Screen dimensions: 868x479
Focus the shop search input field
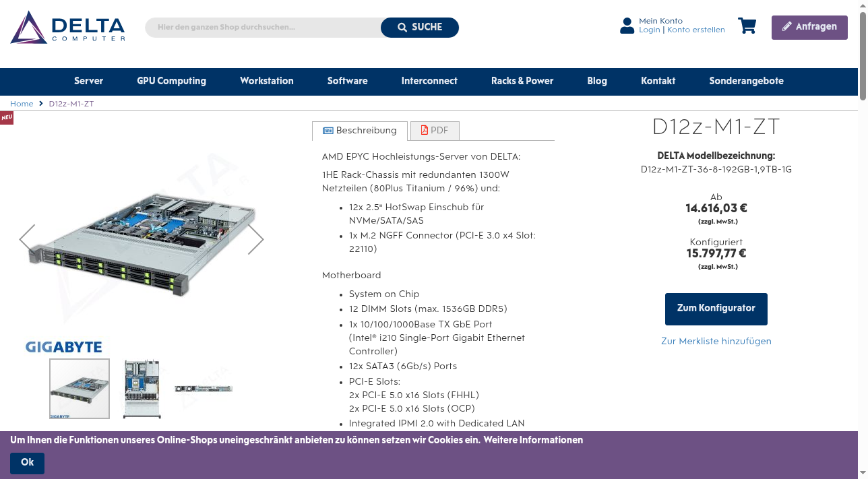coord(263,28)
